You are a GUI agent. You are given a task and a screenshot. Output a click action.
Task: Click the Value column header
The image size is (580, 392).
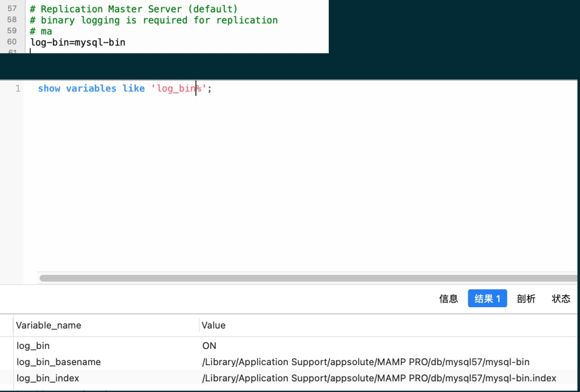point(213,325)
